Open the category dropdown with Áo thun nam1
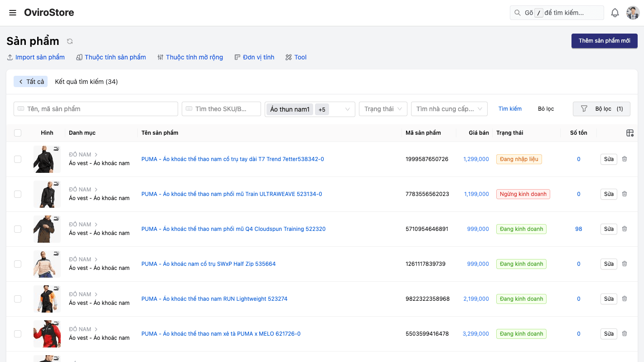The height and width of the screenshot is (362, 644). pyautogui.click(x=310, y=109)
